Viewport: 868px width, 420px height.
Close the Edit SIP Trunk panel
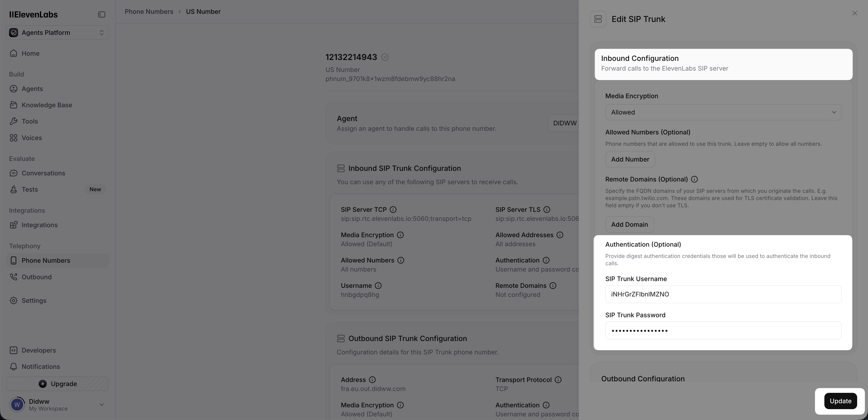coord(854,14)
